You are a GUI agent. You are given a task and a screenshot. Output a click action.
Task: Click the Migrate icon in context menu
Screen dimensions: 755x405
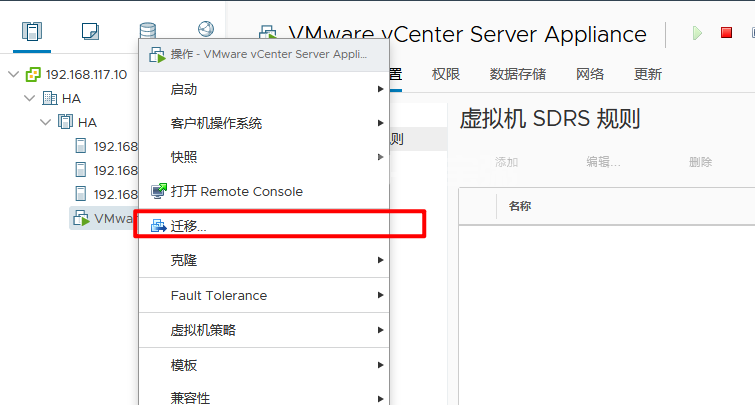158,226
